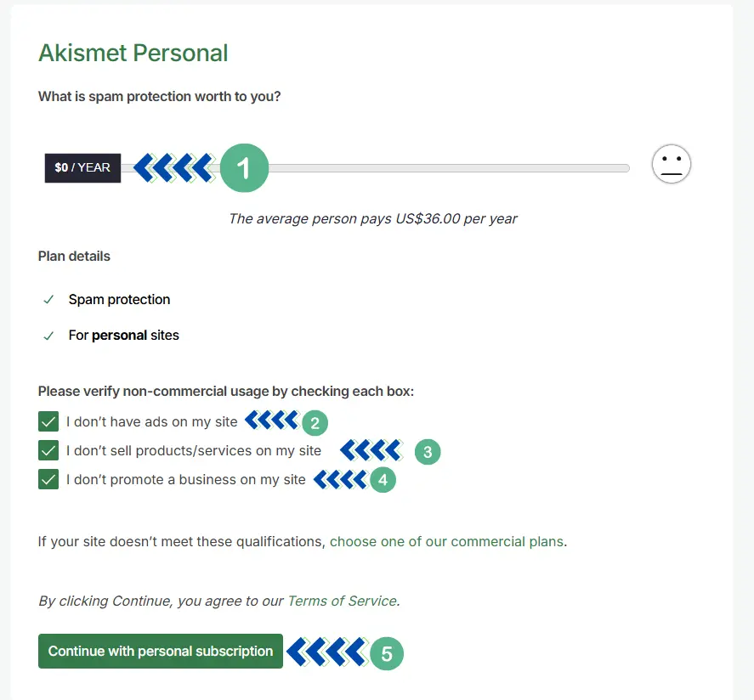754x700 pixels.
Task: Uncheck the "I don't have ads" checkbox
Action: click(x=48, y=422)
